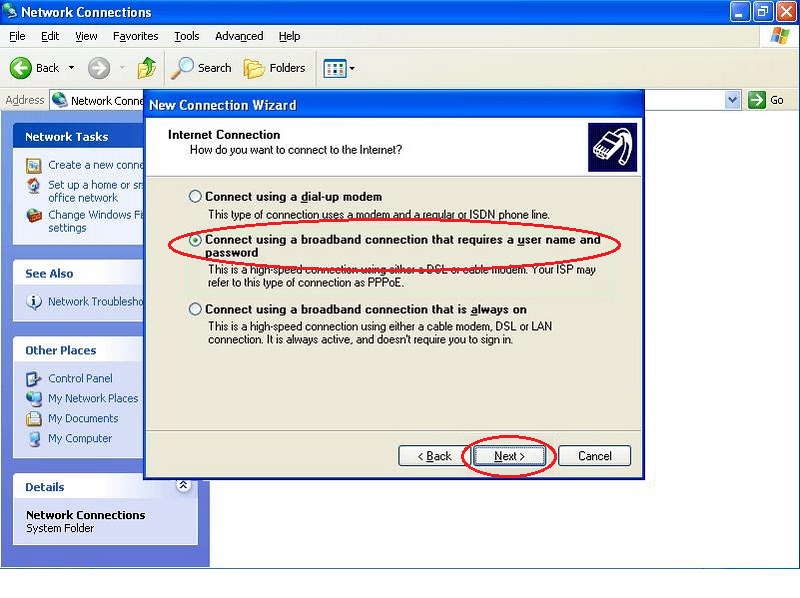The image size is (800, 598).
Task: Select the dial-up modem radio option
Action: tap(195, 196)
